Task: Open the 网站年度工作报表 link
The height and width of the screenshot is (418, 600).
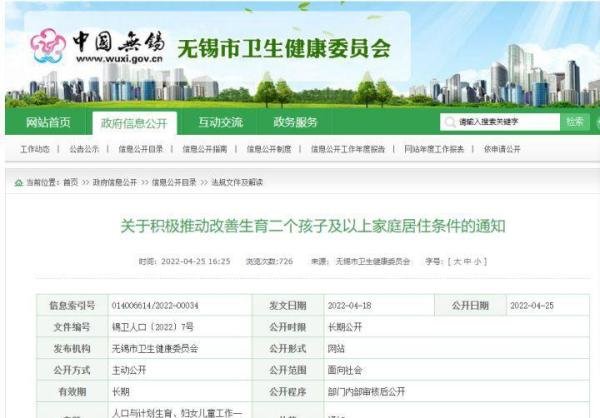Action: tap(434, 149)
